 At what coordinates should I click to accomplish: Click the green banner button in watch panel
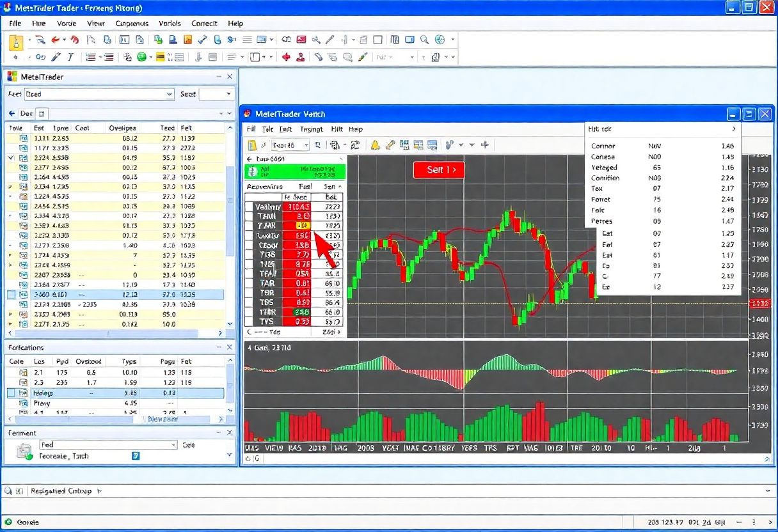coord(295,171)
